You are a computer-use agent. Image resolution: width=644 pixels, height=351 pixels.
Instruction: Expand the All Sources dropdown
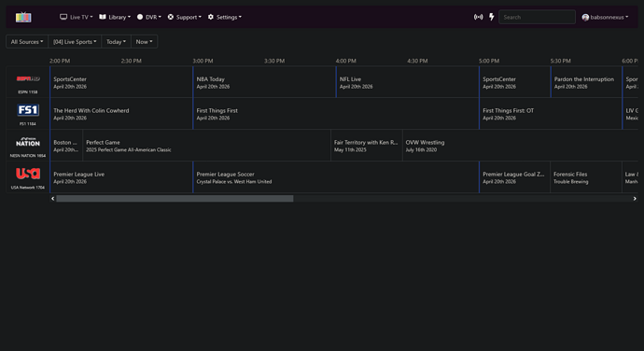point(27,41)
